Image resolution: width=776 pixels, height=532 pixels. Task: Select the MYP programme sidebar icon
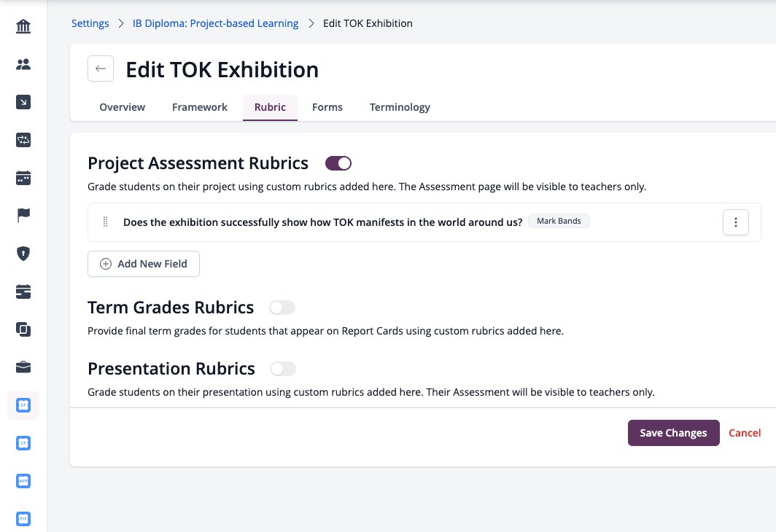(23, 481)
